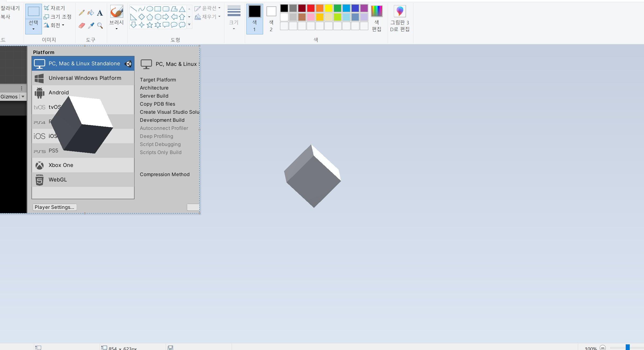644x350 pixels.
Task: Select Color 2 as active color
Action: pyautogui.click(x=271, y=18)
